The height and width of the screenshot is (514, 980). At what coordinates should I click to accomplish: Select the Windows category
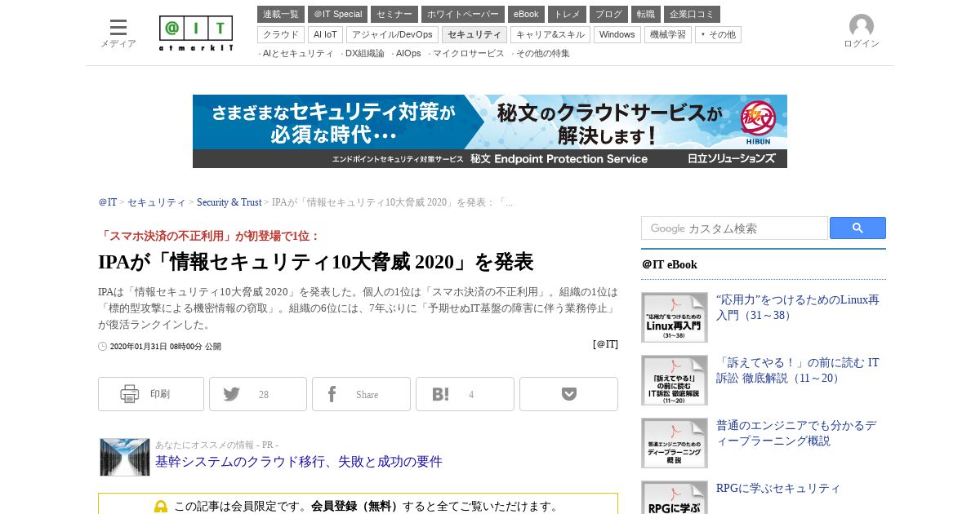point(617,34)
